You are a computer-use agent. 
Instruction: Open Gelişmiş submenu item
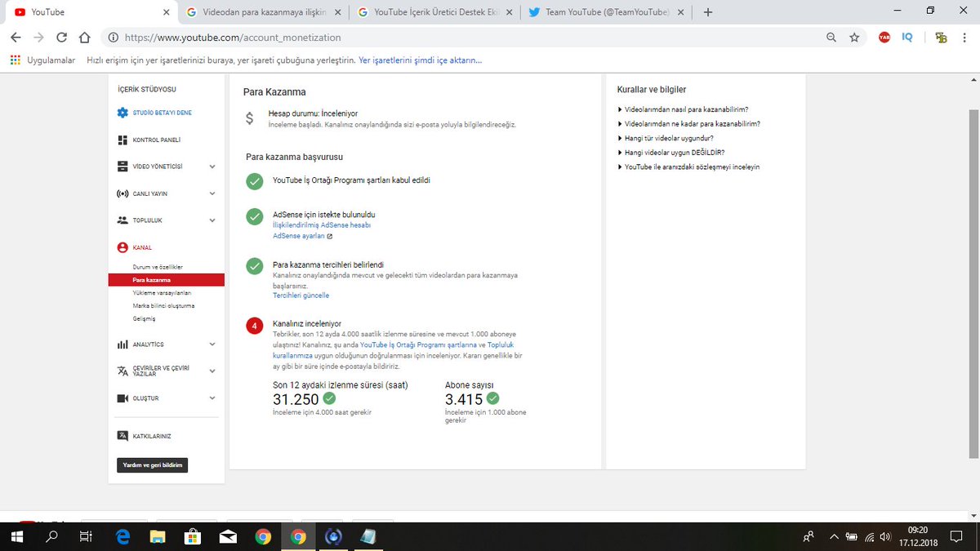[144, 318]
